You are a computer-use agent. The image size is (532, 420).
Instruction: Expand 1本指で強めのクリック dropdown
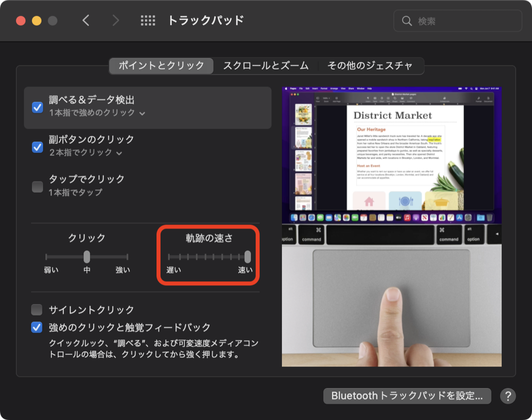[x=97, y=113]
